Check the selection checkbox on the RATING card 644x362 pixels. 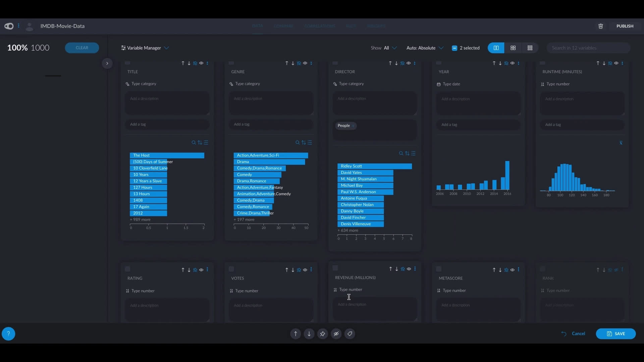click(127, 269)
